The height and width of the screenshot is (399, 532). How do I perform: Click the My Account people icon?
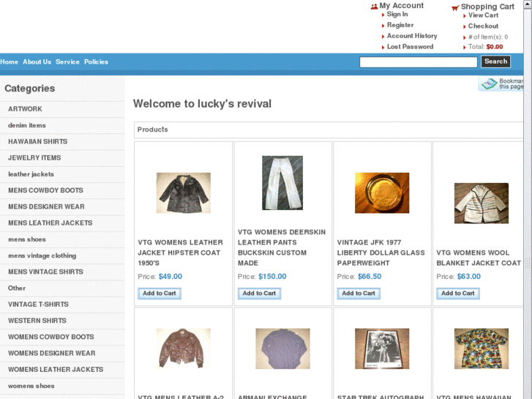click(374, 7)
